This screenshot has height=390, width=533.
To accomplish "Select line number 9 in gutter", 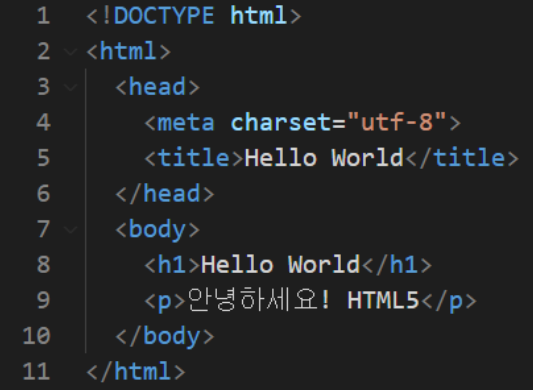I will coord(44,301).
